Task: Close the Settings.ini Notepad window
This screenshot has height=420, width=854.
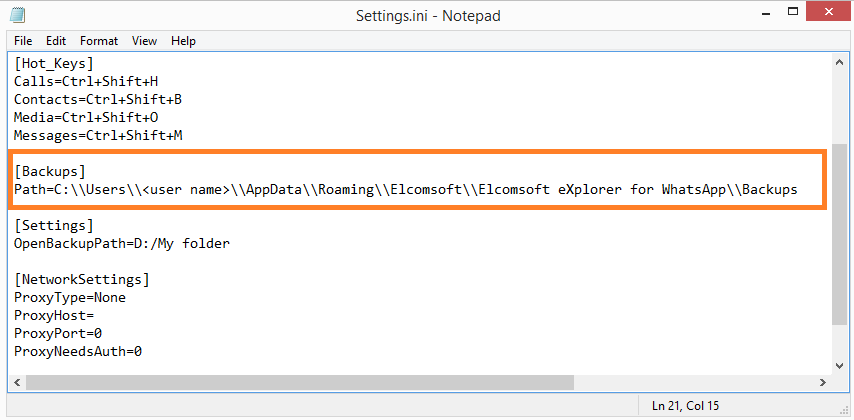Action: point(828,11)
